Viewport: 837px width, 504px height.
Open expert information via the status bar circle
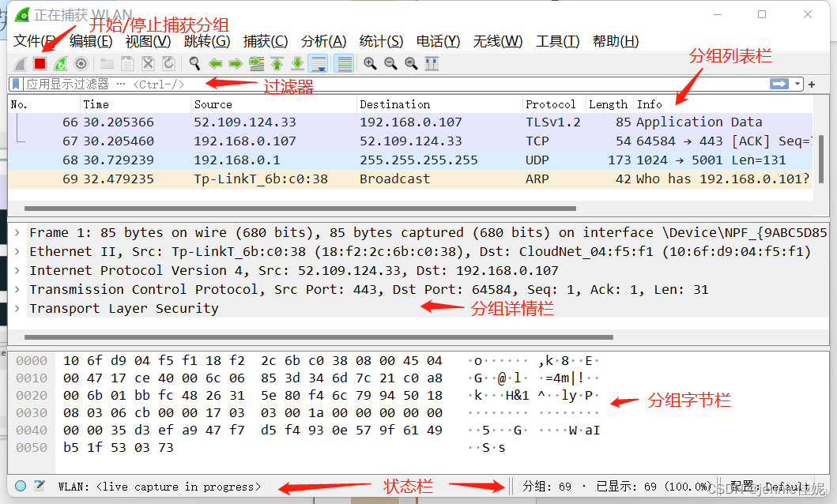click(21, 486)
